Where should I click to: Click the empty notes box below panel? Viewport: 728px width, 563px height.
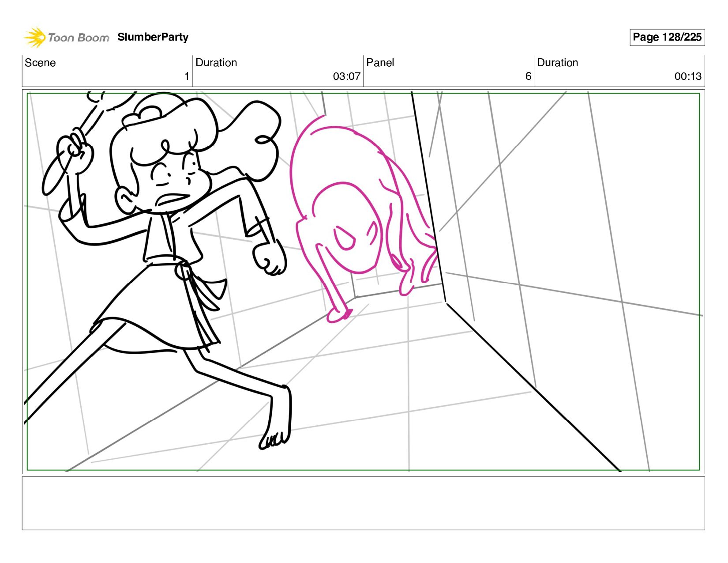[363, 503]
